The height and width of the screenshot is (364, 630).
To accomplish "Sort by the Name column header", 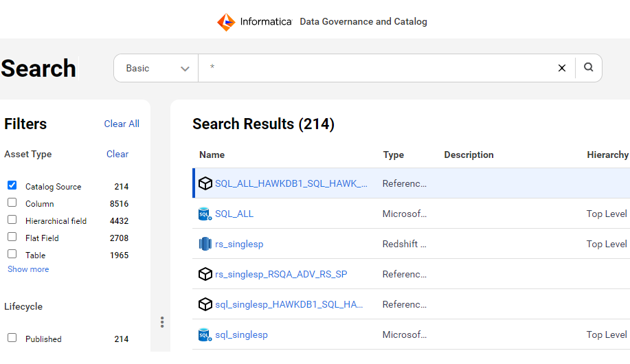I will tap(212, 155).
